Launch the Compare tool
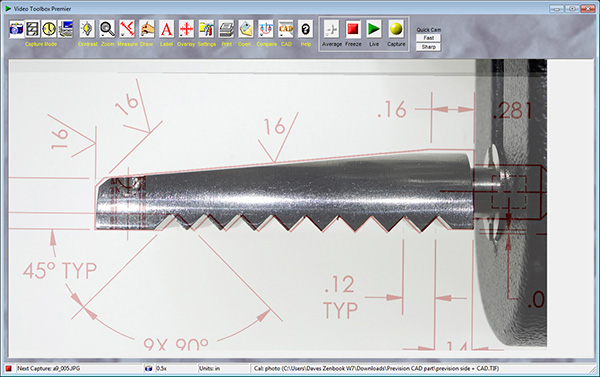 pyautogui.click(x=266, y=29)
